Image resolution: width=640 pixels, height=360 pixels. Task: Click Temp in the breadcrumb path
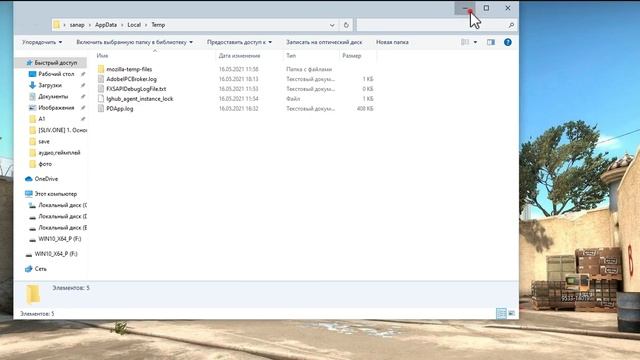pos(158,25)
